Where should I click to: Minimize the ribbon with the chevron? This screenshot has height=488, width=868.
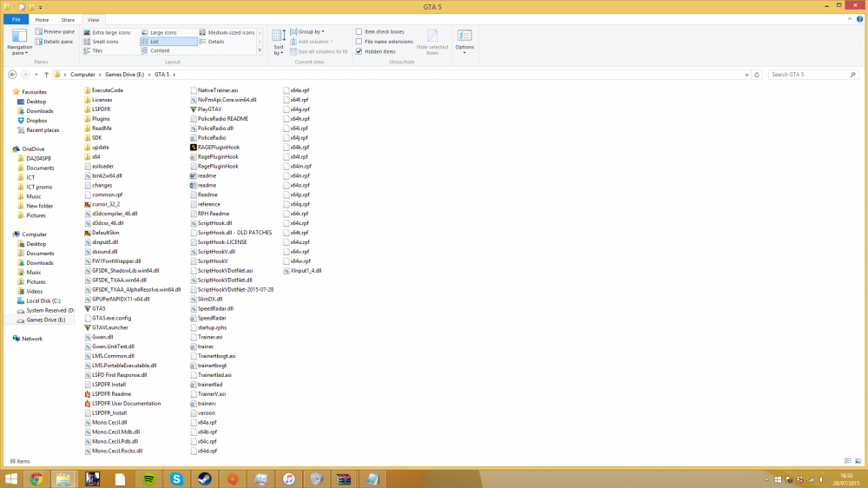coord(850,19)
